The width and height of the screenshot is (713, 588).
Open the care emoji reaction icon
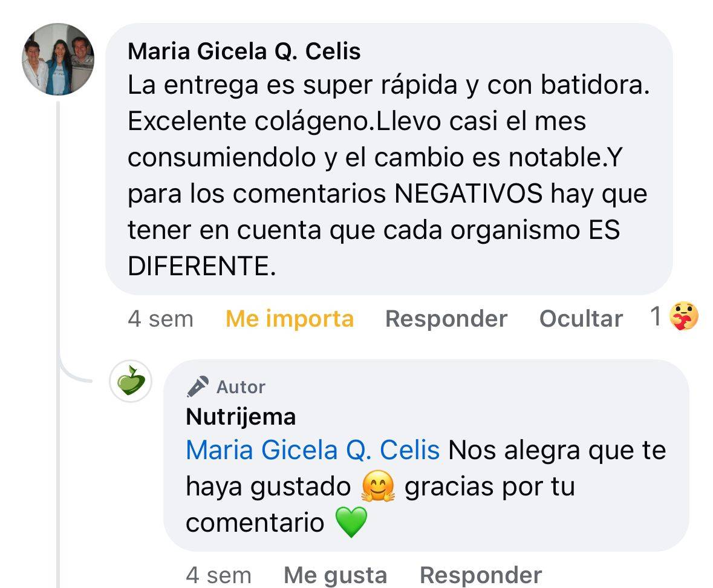point(683,317)
